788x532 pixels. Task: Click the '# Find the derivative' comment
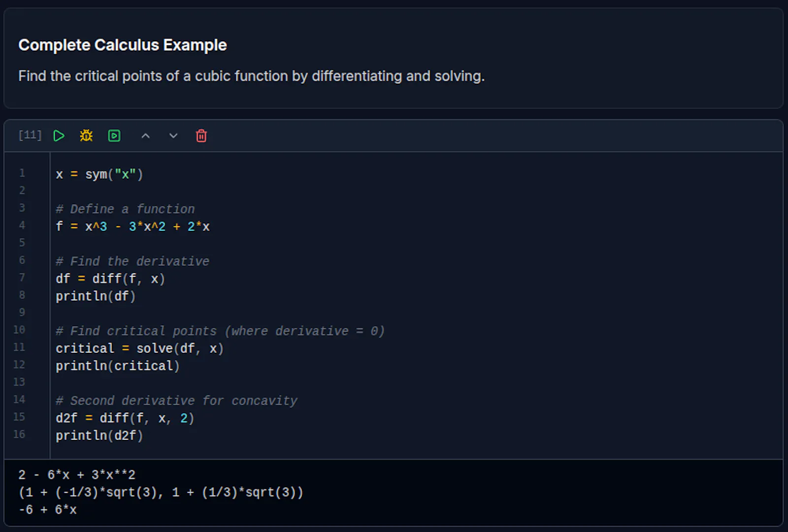132,261
